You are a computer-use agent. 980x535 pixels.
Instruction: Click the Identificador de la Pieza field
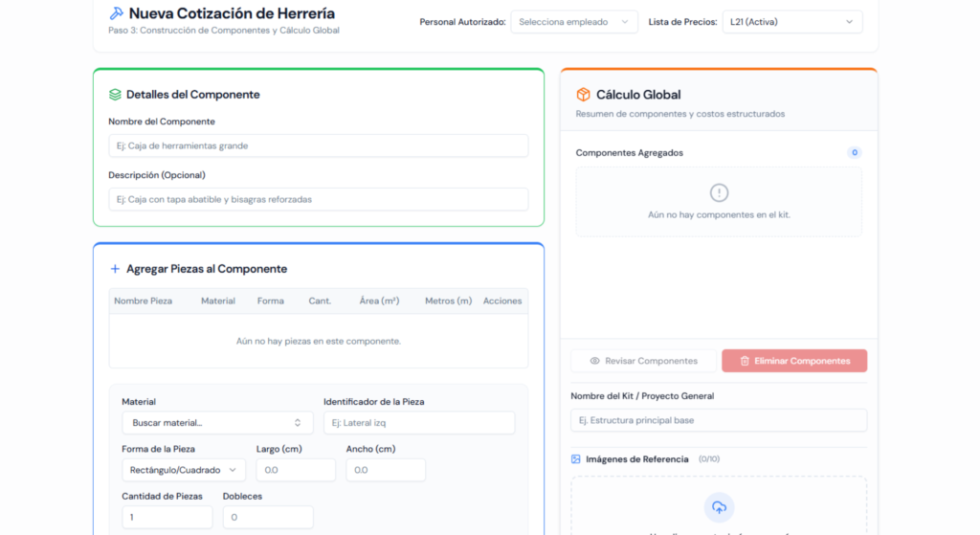pyautogui.click(x=419, y=422)
